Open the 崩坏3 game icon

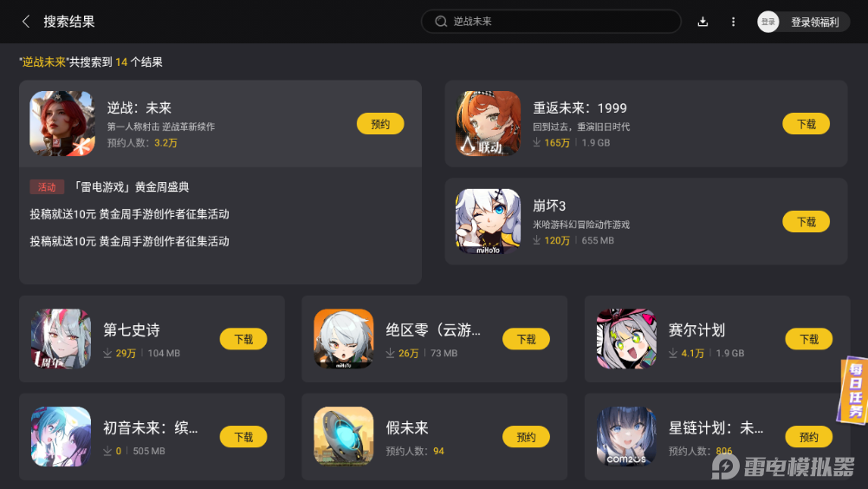[x=488, y=221]
